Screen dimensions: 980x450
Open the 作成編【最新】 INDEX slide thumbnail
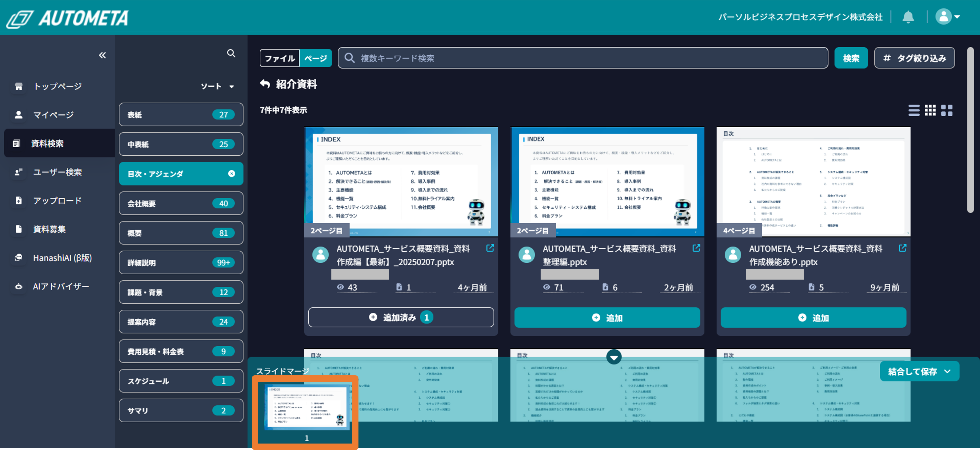pos(401,182)
